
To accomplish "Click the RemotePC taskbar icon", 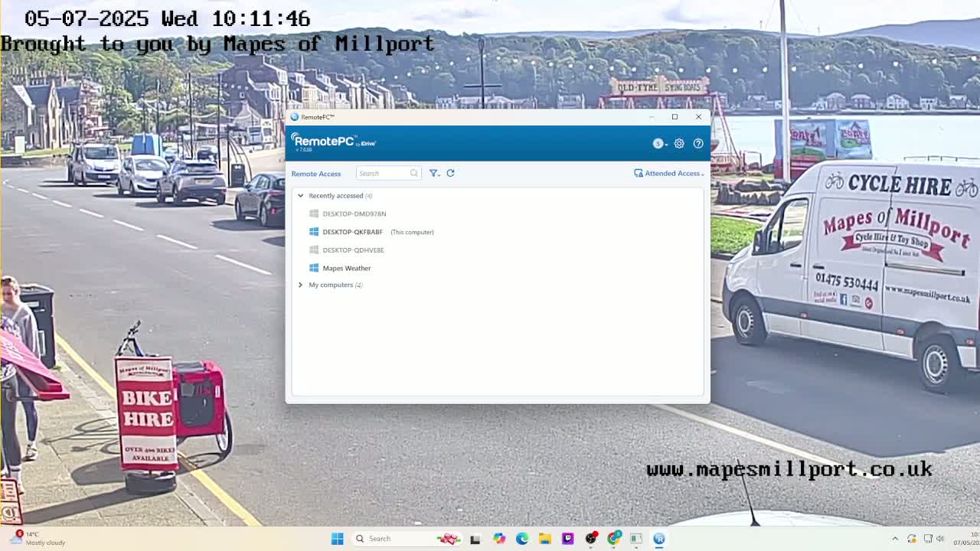I will (x=659, y=539).
